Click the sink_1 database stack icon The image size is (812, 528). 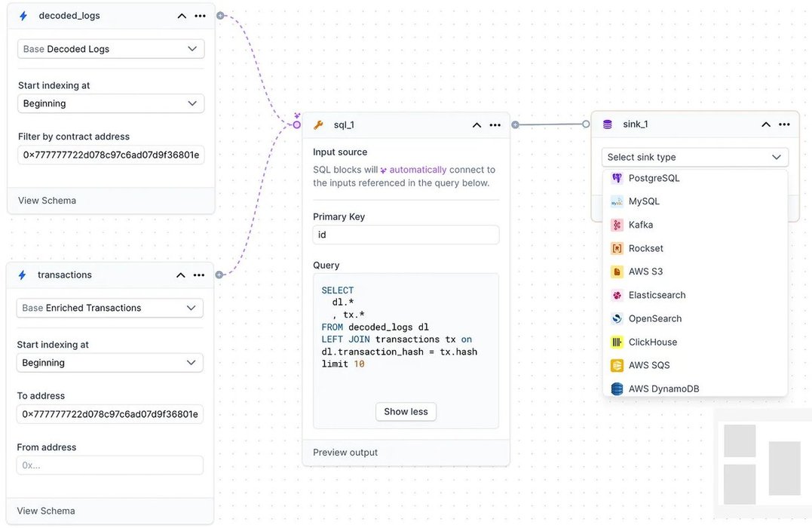pyautogui.click(x=608, y=124)
